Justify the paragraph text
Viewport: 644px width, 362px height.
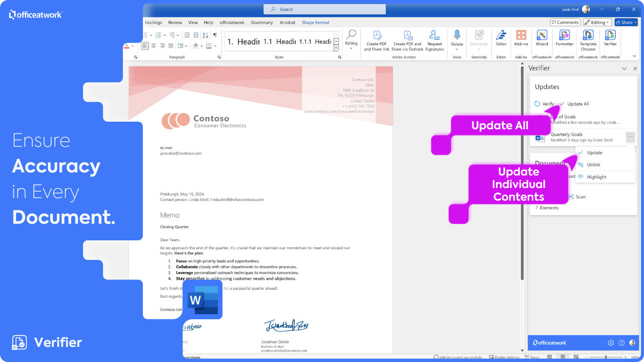point(171,46)
